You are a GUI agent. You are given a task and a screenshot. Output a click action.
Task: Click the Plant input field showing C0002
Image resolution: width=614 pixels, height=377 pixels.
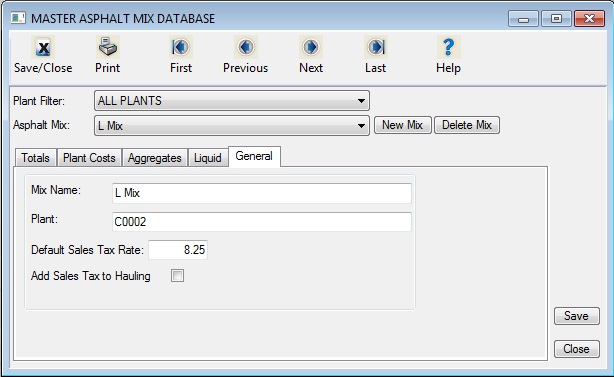point(262,222)
